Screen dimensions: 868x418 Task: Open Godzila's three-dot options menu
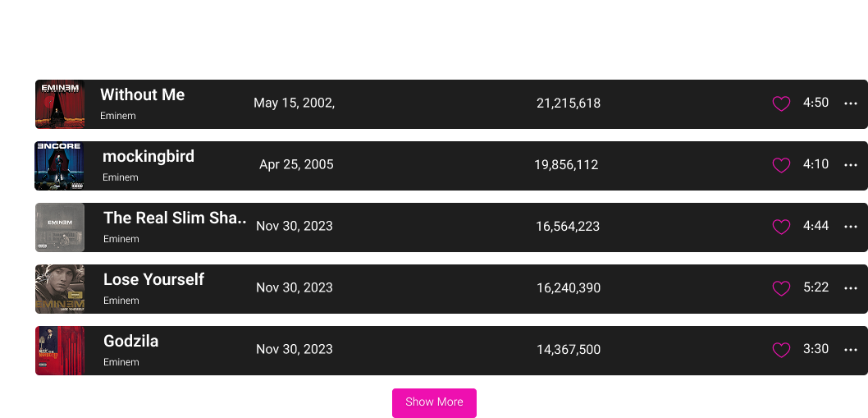pos(851,350)
